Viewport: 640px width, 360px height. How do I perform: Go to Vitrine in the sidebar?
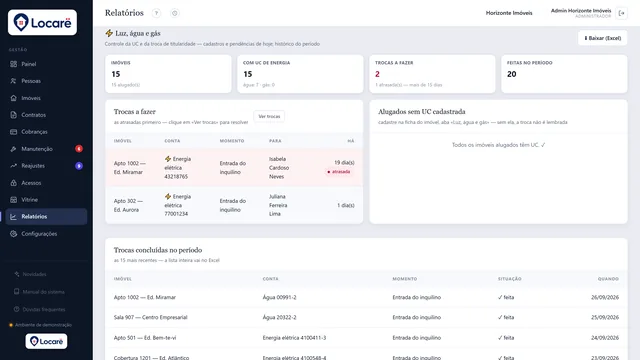click(47, 200)
